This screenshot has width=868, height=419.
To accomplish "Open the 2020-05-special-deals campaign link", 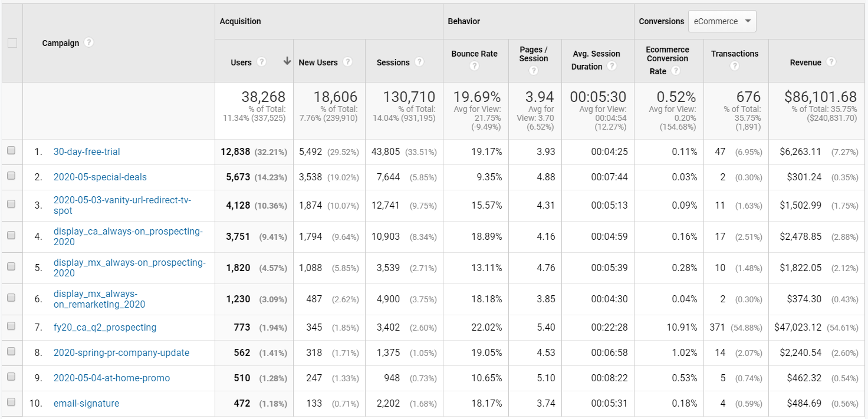I will [x=100, y=177].
